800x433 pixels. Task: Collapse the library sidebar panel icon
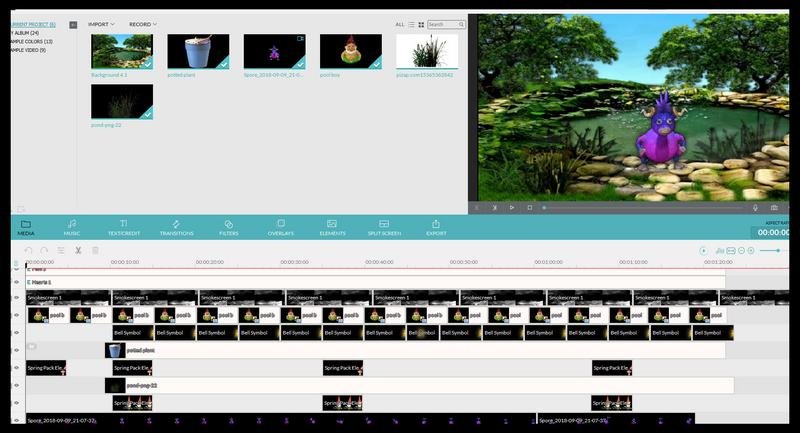tap(73, 24)
